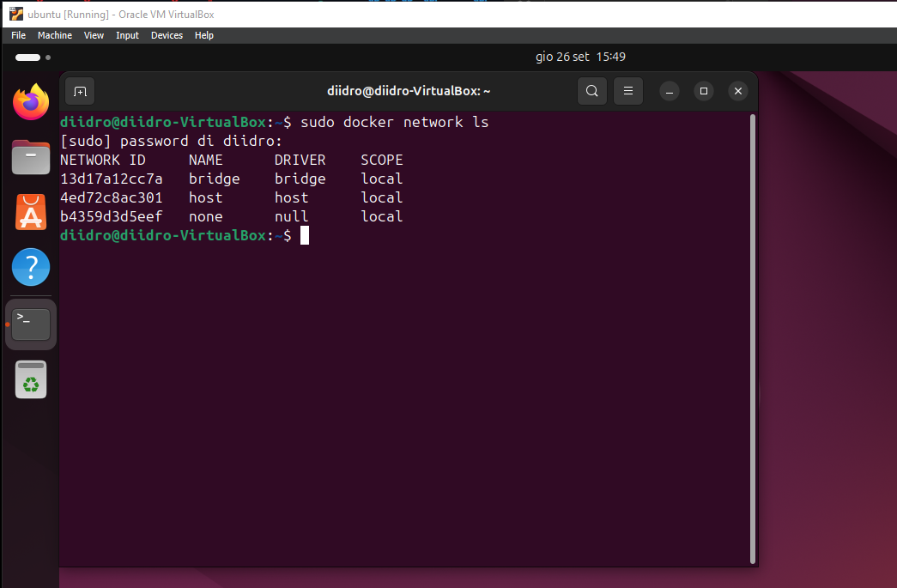Place cursor at the shell prompt

[305, 234]
